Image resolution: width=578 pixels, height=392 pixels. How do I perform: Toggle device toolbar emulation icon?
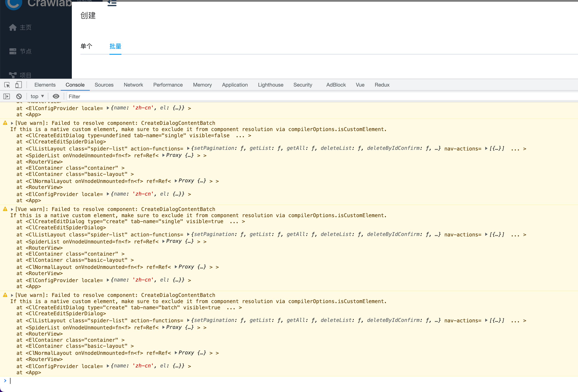coord(18,85)
